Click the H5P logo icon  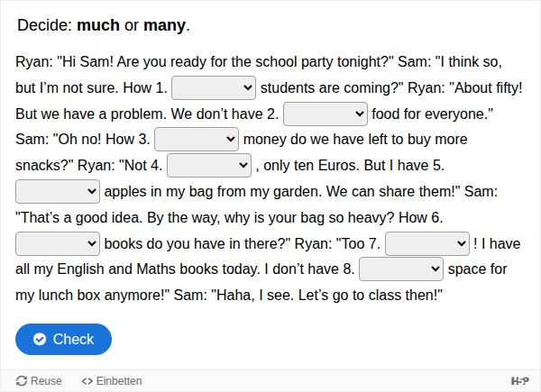519,381
